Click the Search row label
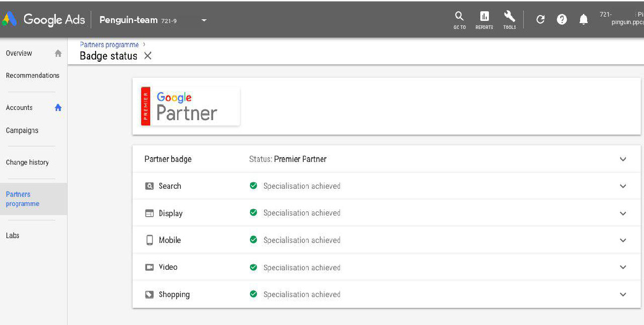 pyautogui.click(x=170, y=186)
